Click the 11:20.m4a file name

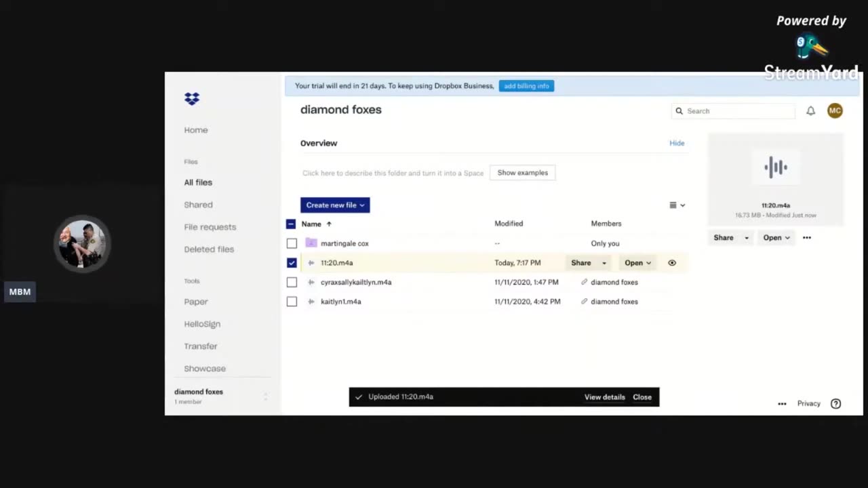click(x=337, y=263)
